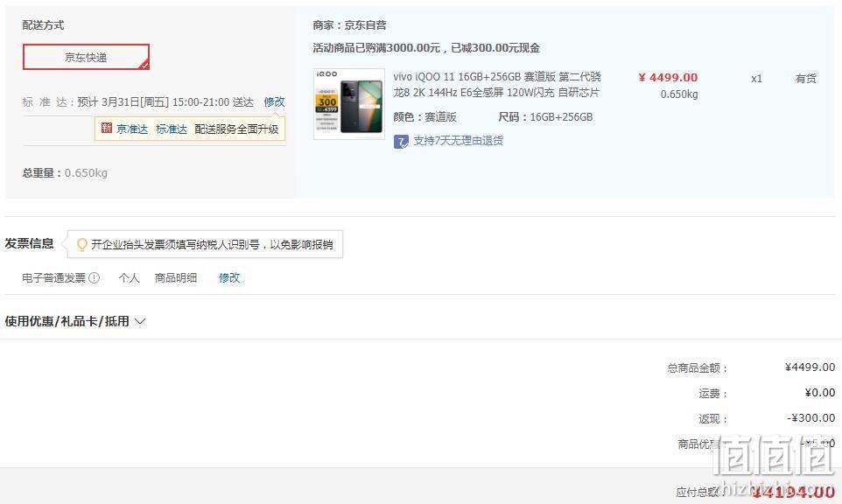The width and height of the screenshot is (842, 504).
Task: Click the info icon next to 电子普通发票
Action: click(94, 277)
